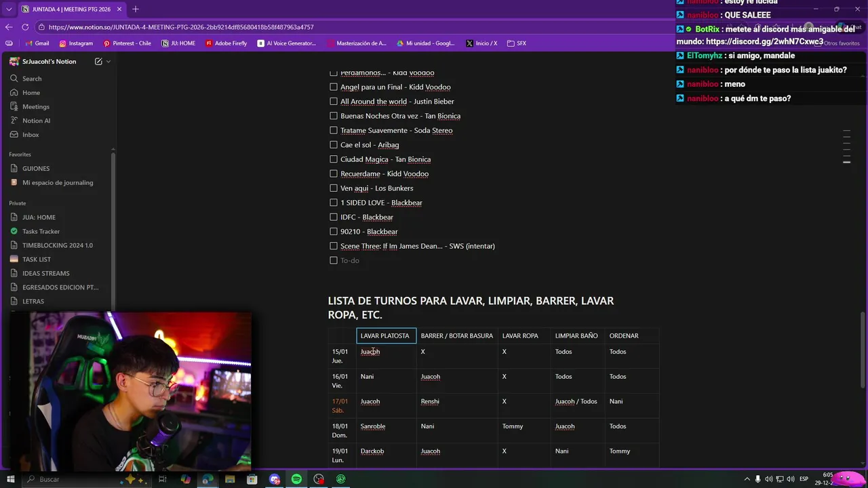Open the Mi unidad - Google bookmark
The width and height of the screenshot is (868, 488).
pos(425,43)
